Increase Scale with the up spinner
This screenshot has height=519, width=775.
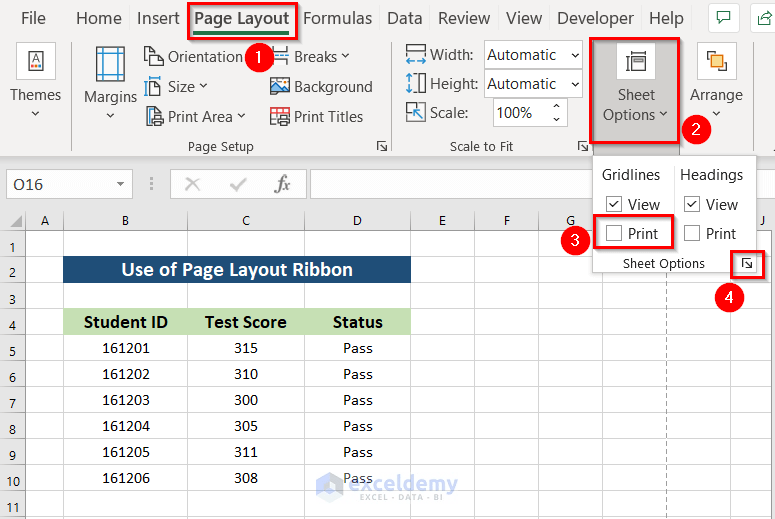557,106
